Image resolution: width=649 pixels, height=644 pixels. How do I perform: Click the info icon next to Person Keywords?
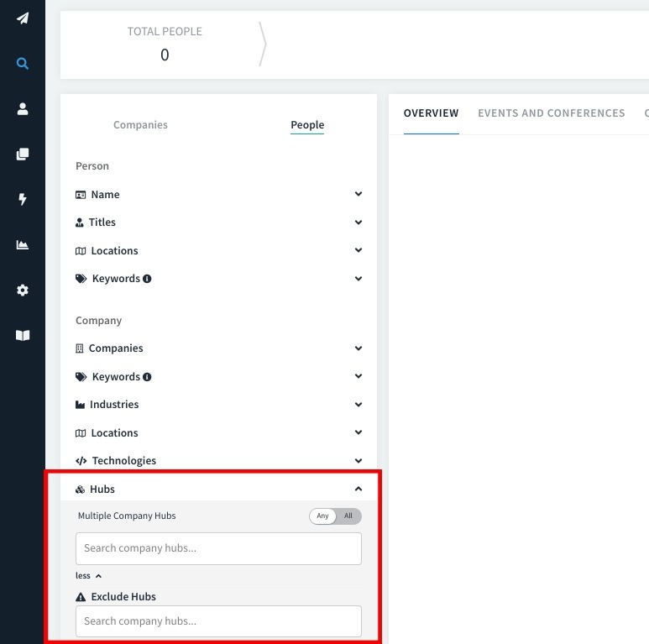[147, 279]
